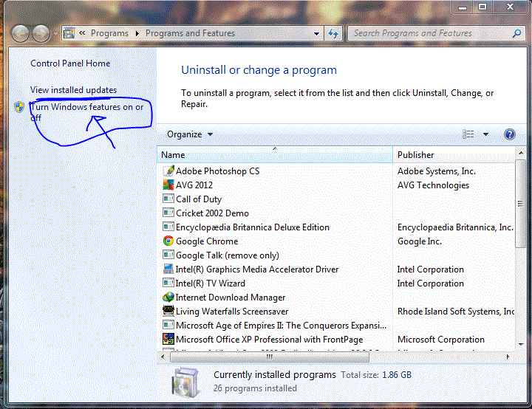The width and height of the screenshot is (532, 409).
Task: Click the Encyclopædia Britannica program icon
Action: (168, 227)
